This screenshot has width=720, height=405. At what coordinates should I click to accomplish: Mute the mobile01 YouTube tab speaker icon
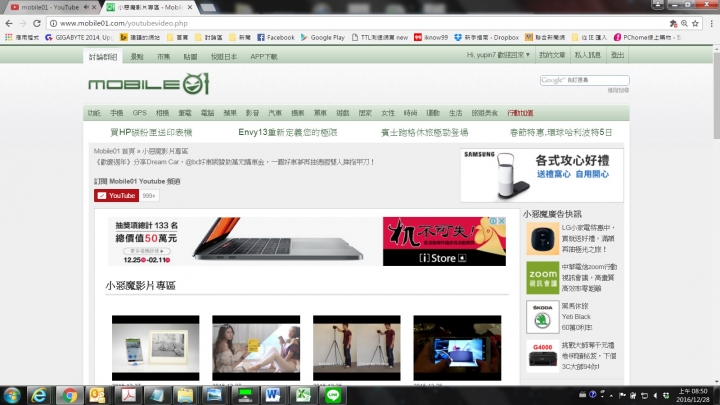click(86, 7)
